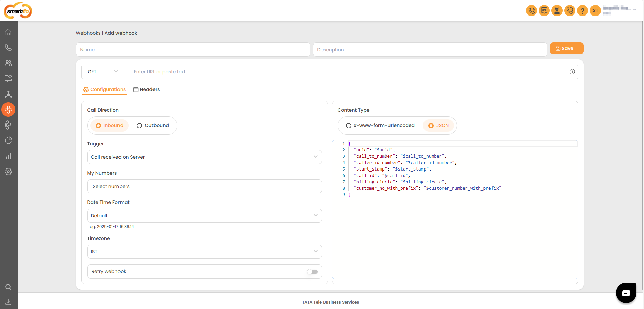
Task: Open the ST profile avatar
Action: 595,10
